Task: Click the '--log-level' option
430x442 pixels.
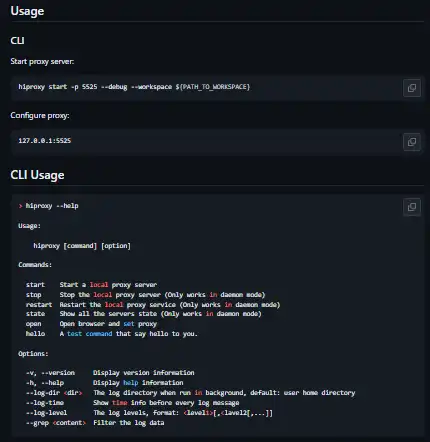Action: click(x=47, y=413)
